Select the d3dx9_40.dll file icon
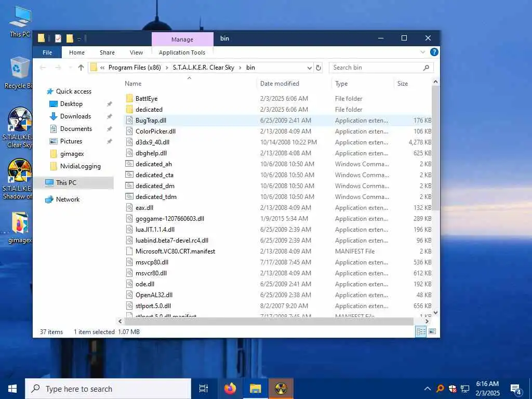The height and width of the screenshot is (399, 532). pyautogui.click(x=129, y=142)
